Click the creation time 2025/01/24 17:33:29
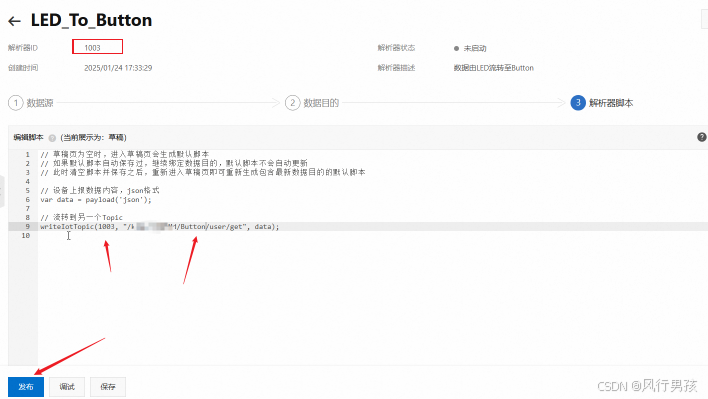 (x=118, y=68)
